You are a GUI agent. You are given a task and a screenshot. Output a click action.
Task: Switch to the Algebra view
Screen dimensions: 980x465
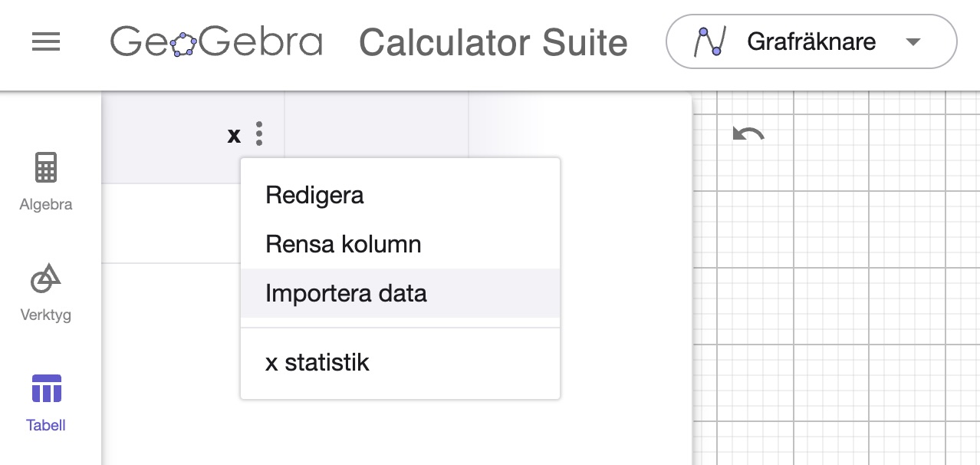pyautogui.click(x=45, y=181)
